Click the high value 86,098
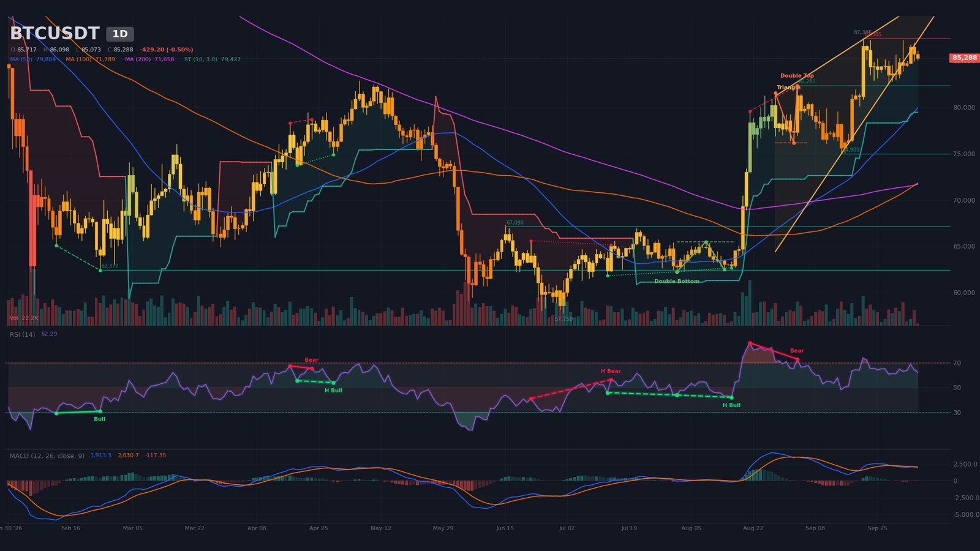980x551 pixels. pos(59,50)
